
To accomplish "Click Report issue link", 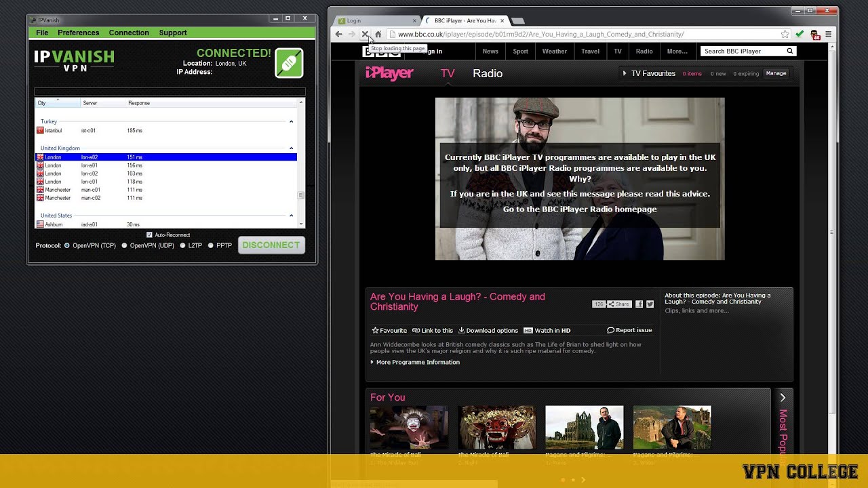I will [630, 330].
